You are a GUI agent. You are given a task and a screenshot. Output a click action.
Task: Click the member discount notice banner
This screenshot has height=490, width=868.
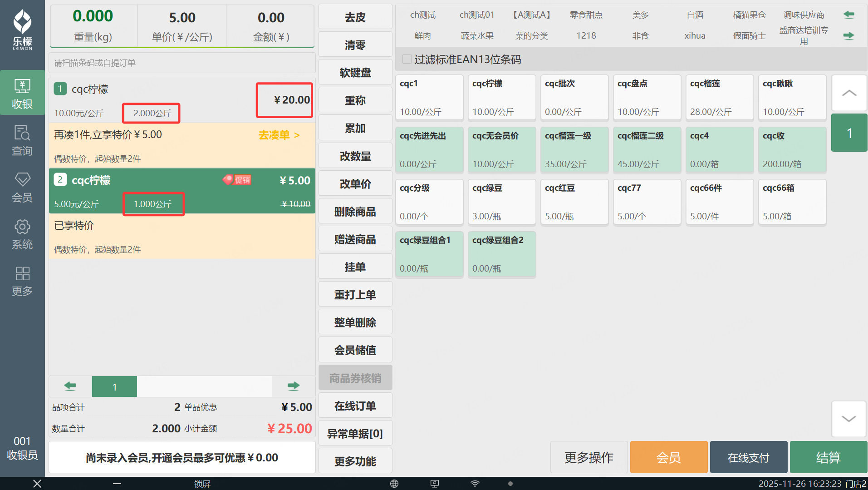(x=182, y=457)
